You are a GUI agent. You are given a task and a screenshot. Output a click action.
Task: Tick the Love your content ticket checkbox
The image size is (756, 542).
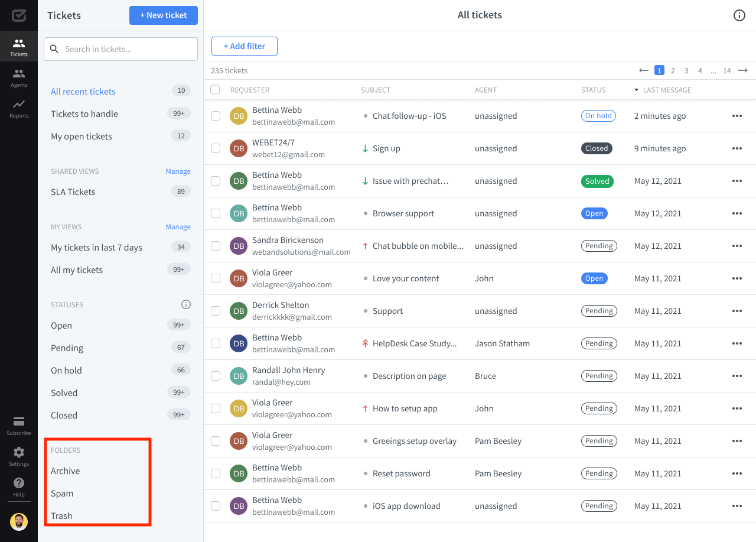click(x=216, y=278)
